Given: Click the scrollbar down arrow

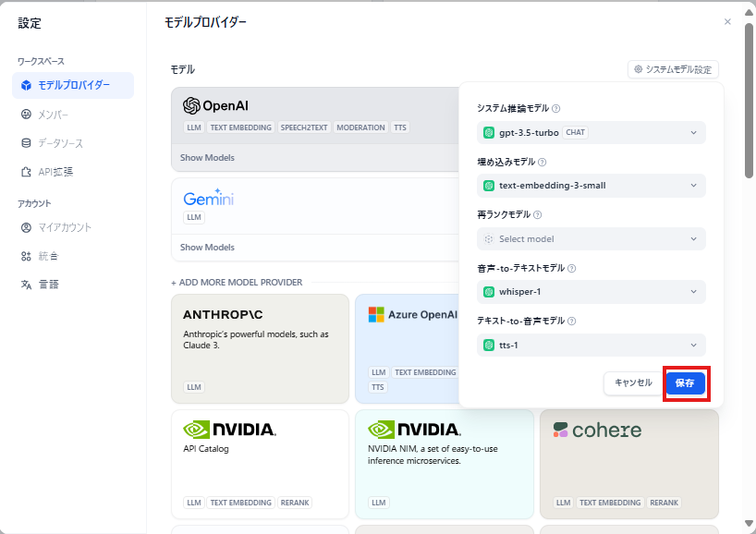Looking at the screenshot, I should click(749, 524).
